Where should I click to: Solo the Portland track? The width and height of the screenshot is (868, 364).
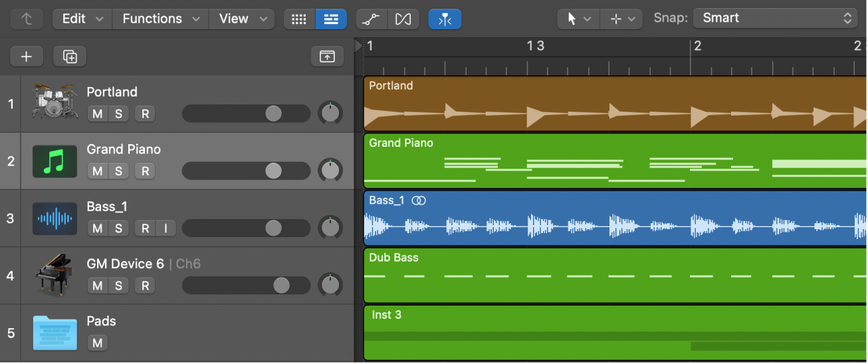[118, 114]
